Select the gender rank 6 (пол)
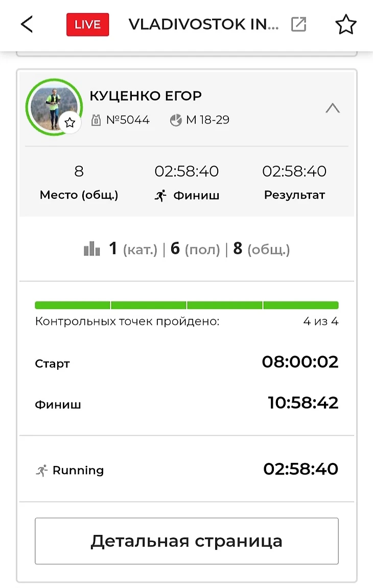This screenshot has width=373, height=588. point(195,249)
